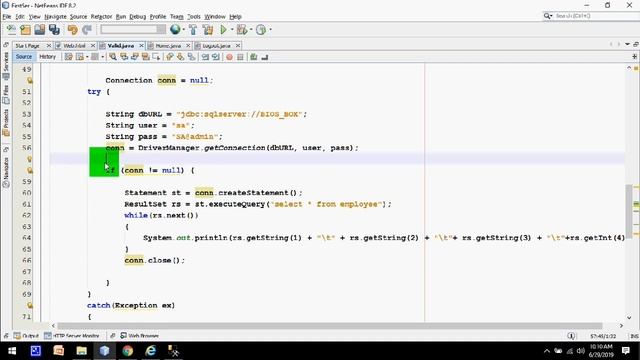Open the Profile Project dropdown arrow
This screenshot has height=360, width=640.
270,29
